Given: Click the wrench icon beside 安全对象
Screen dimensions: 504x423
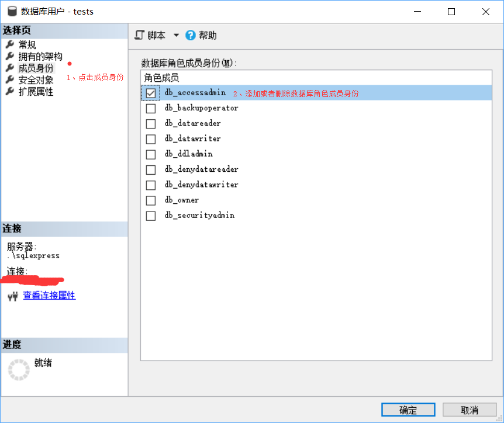Looking at the screenshot, I should pos(10,79).
